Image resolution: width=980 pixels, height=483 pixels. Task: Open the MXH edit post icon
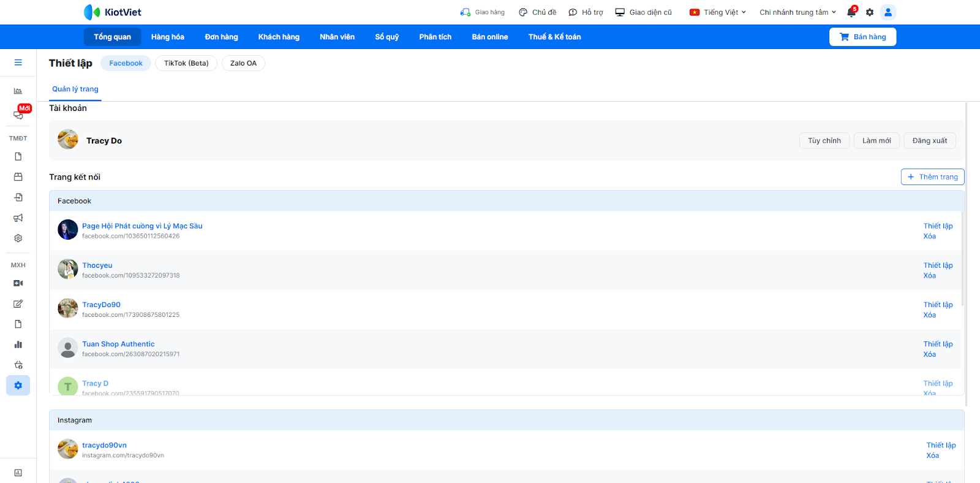[18, 304]
